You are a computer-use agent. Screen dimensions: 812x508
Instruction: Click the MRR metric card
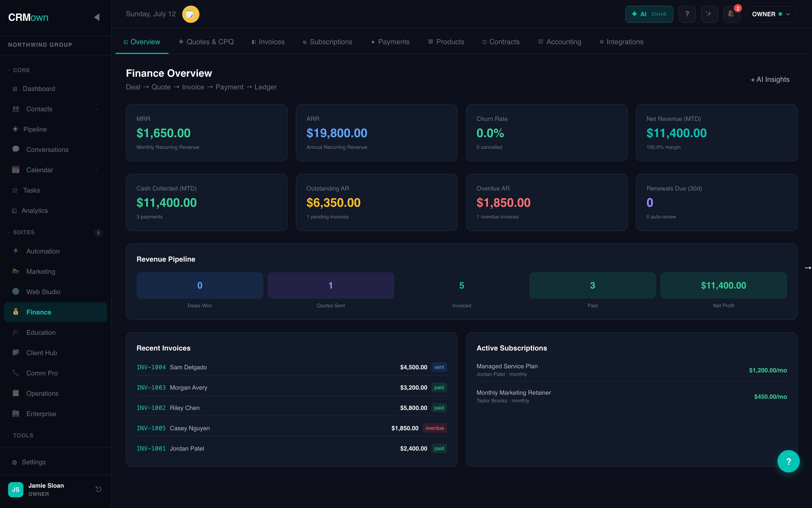207,133
